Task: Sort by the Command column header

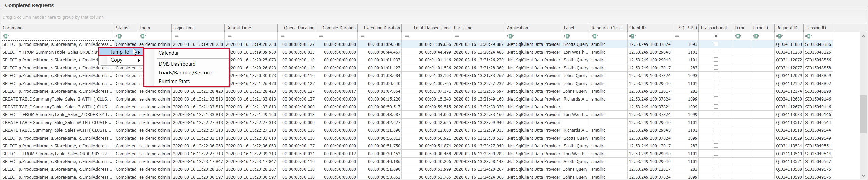Action: pos(57,28)
